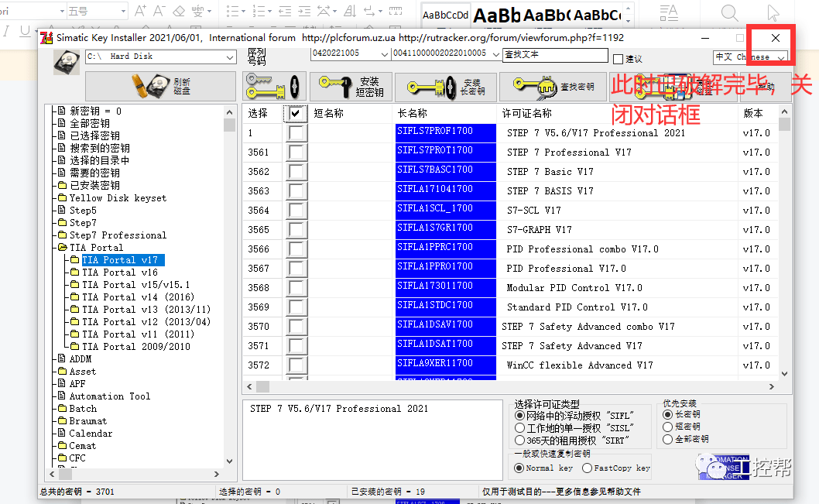Select FastCopy key radio option

587,468
